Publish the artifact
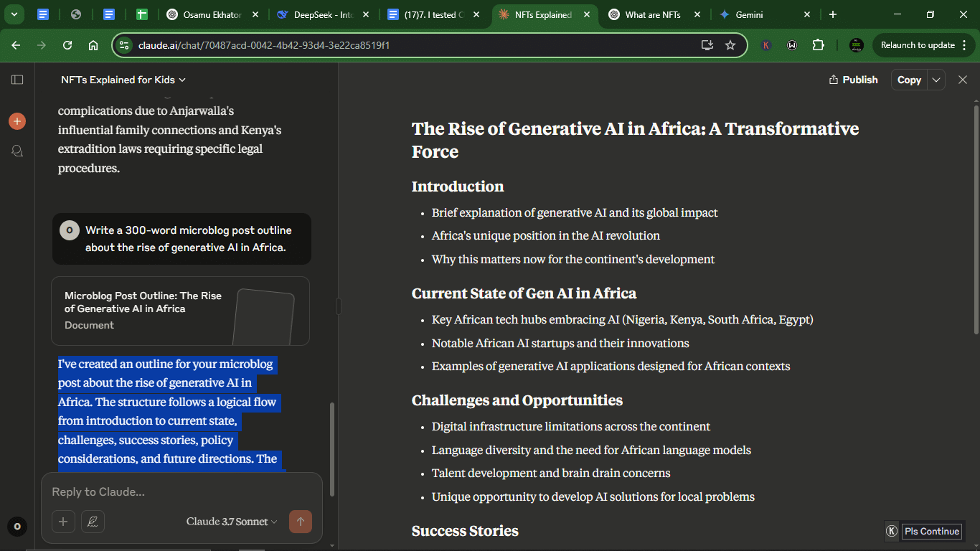The height and width of the screenshot is (551, 980). 853,80
